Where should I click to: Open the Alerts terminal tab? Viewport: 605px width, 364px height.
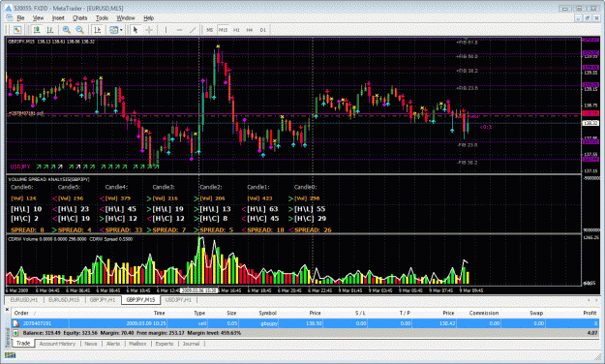[x=113, y=344]
